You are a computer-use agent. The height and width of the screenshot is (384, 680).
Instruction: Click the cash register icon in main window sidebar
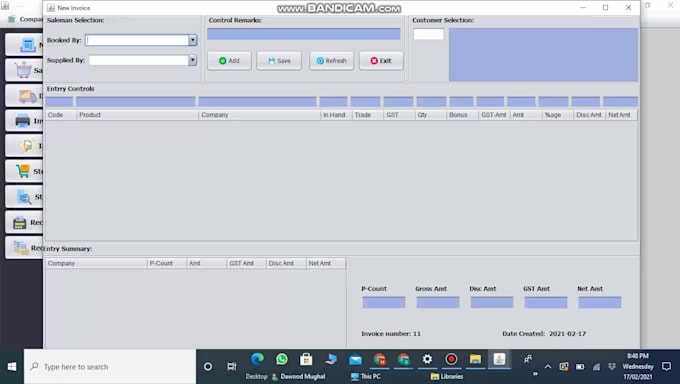20,223
